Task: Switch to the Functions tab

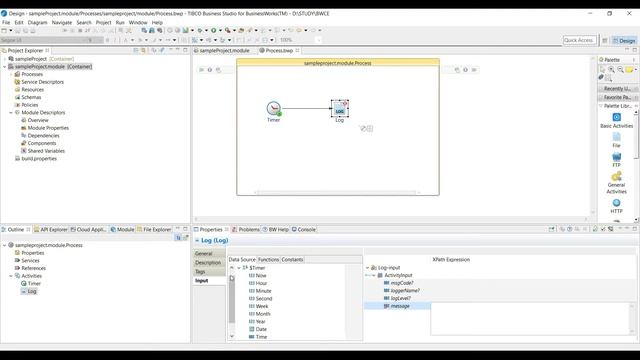Action: coord(269,260)
